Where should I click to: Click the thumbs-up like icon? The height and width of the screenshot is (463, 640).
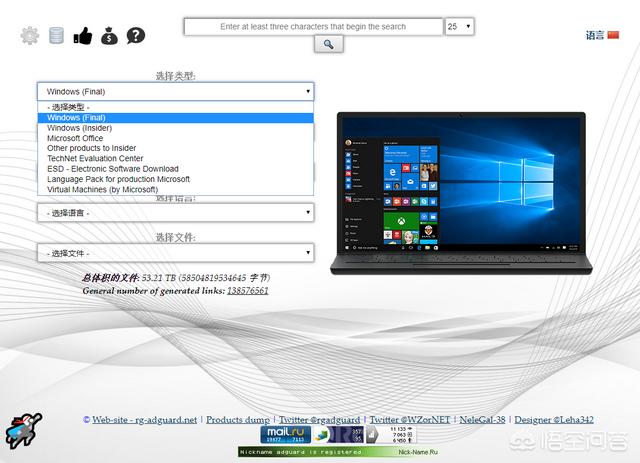[x=83, y=36]
